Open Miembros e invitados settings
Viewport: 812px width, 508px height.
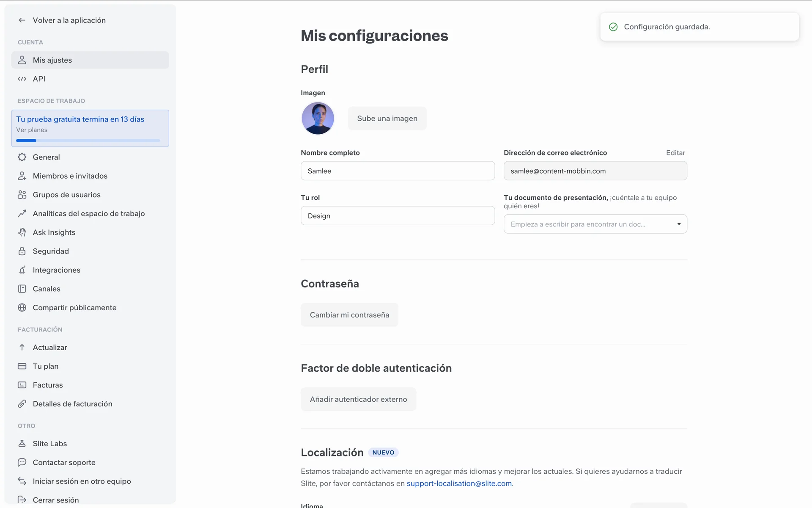(x=70, y=176)
